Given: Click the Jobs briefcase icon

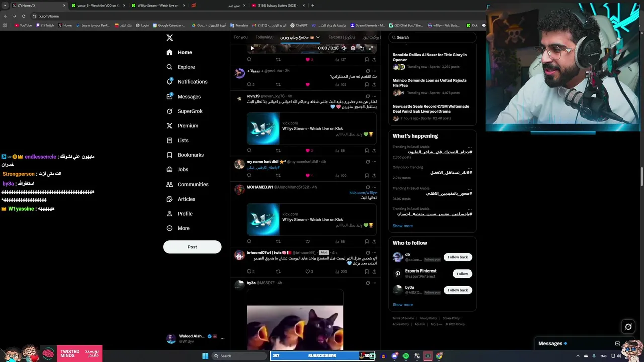Looking at the screenshot, I should [x=169, y=169].
